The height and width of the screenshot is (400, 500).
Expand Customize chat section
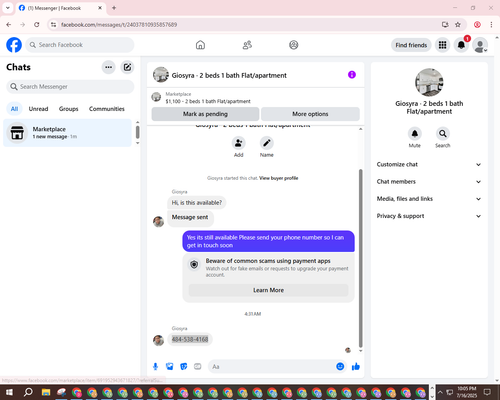coord(429,164)
